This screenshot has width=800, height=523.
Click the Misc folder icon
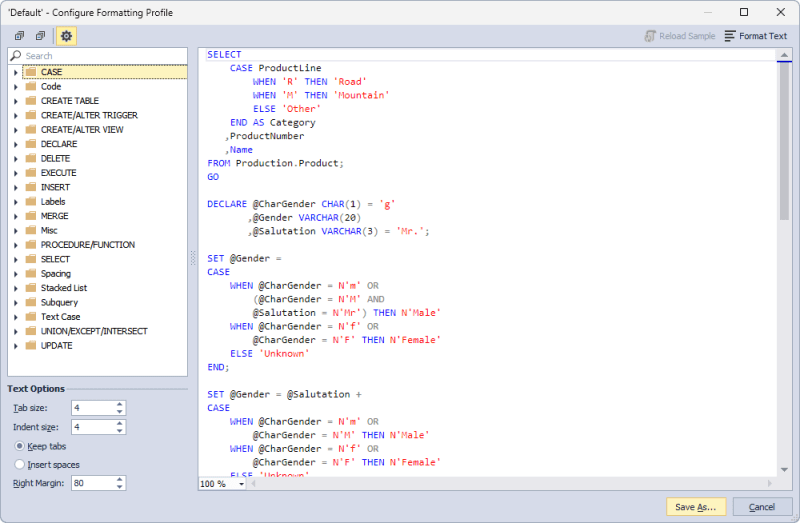click(x=31, y=230)
